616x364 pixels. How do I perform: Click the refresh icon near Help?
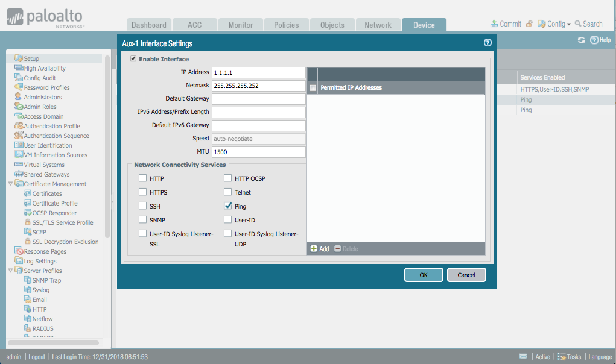pyautogui.click(x=582, y=40)
